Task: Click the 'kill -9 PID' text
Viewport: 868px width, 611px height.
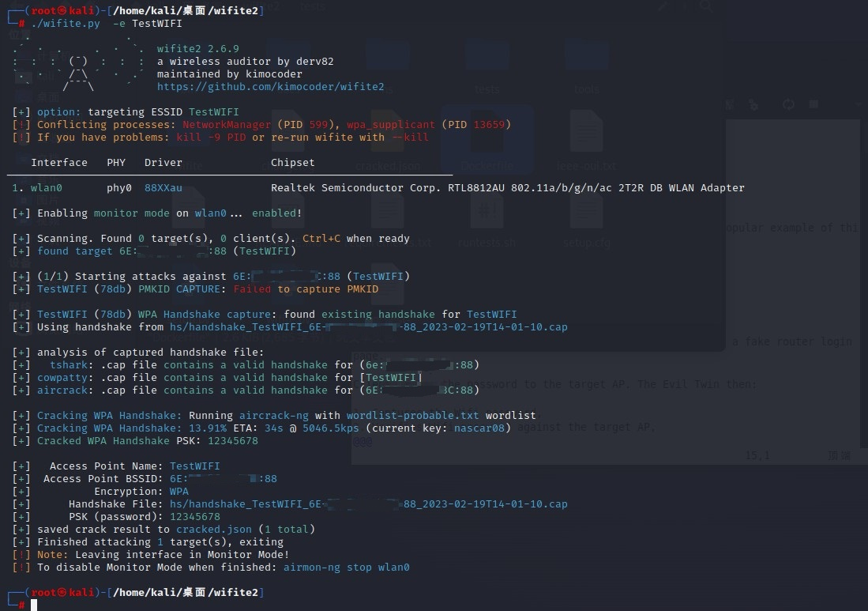Action: [x=211, y=138]
